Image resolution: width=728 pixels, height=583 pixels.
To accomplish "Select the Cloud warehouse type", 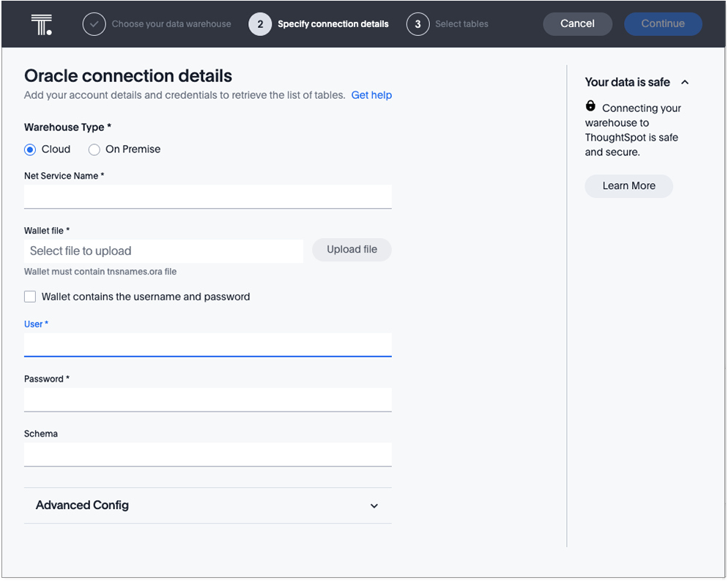I will click(30, 149).
